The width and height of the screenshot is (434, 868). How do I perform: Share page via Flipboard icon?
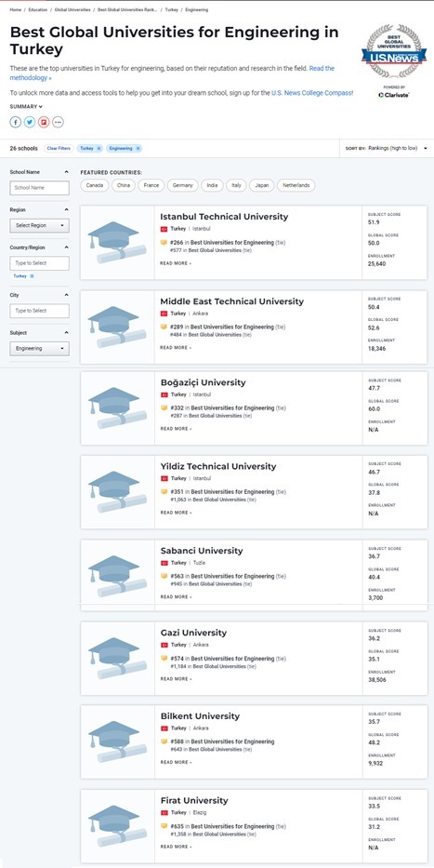[x=44, y=123]
